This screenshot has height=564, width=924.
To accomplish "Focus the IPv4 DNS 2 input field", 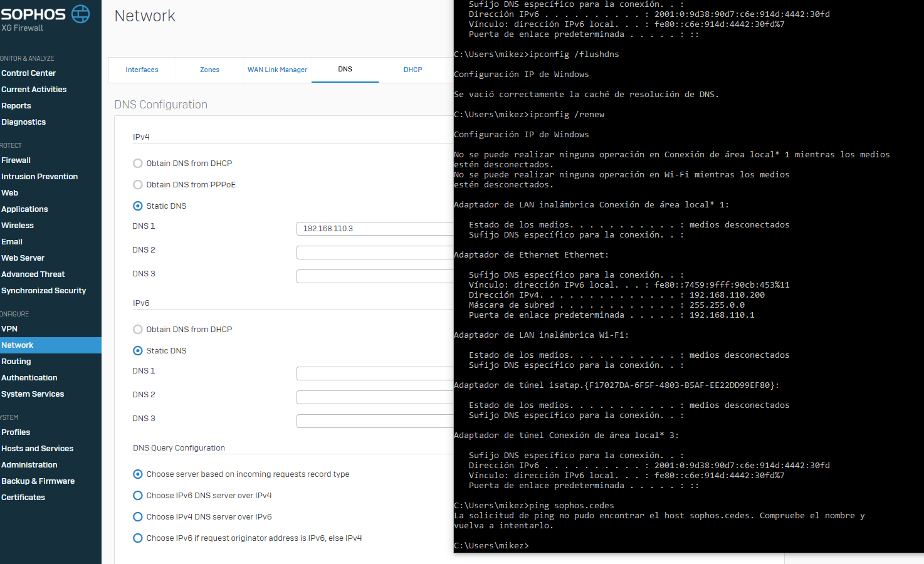I will tap(375, 253).
